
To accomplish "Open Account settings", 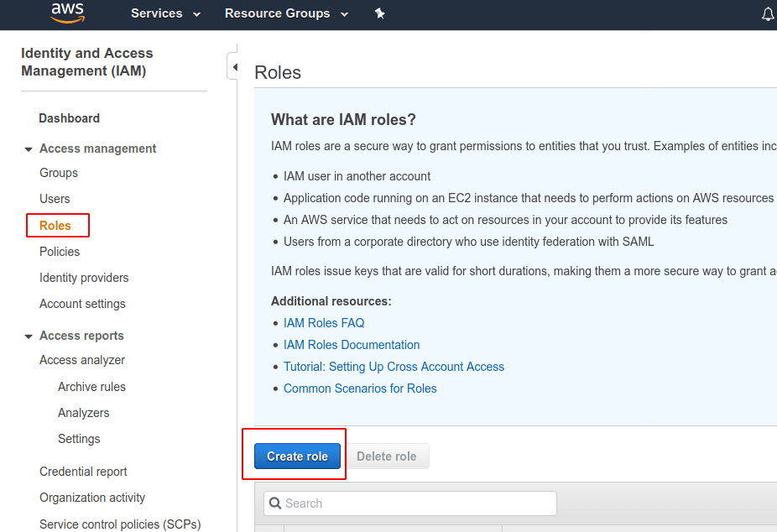I will point(82,304).
